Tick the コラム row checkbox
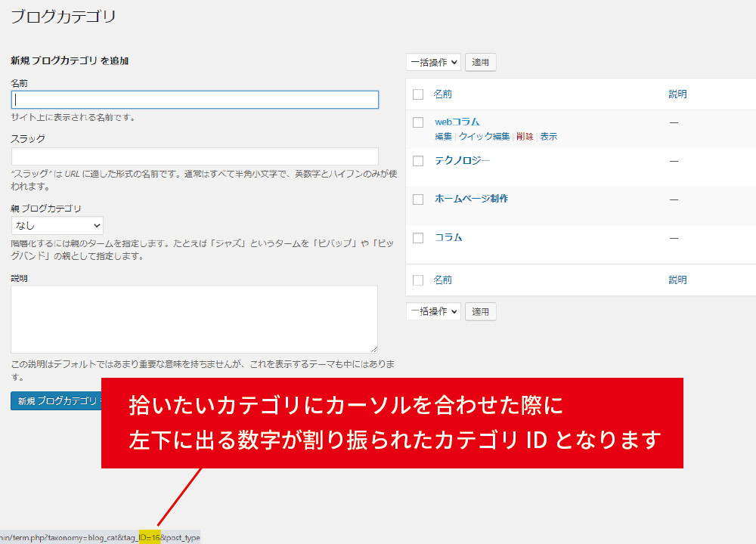This screenshot has width=756, height=544. [418, 238]
